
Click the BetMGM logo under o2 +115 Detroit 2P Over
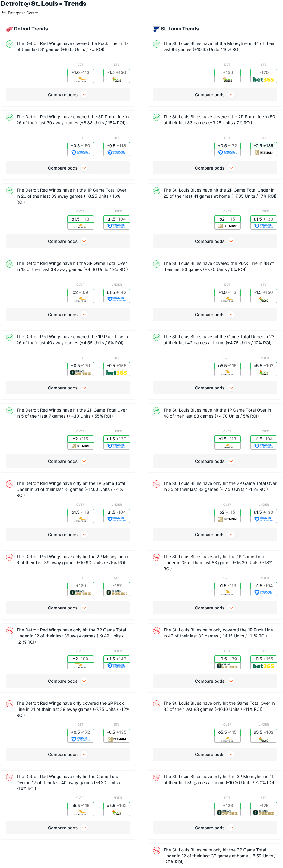pyautogui.click(x=81, y=446)
